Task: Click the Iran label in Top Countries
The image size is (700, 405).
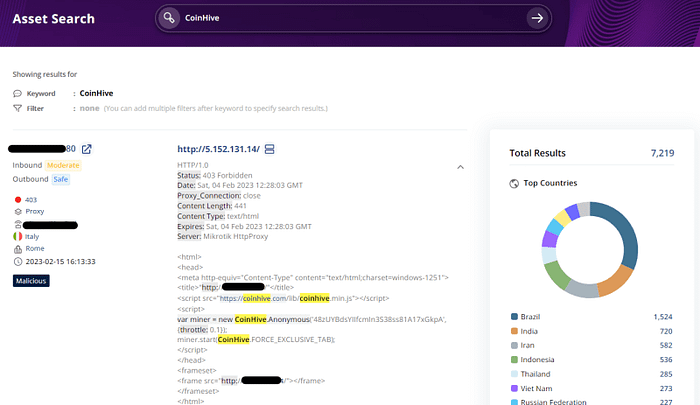Action: coord(527,345)
